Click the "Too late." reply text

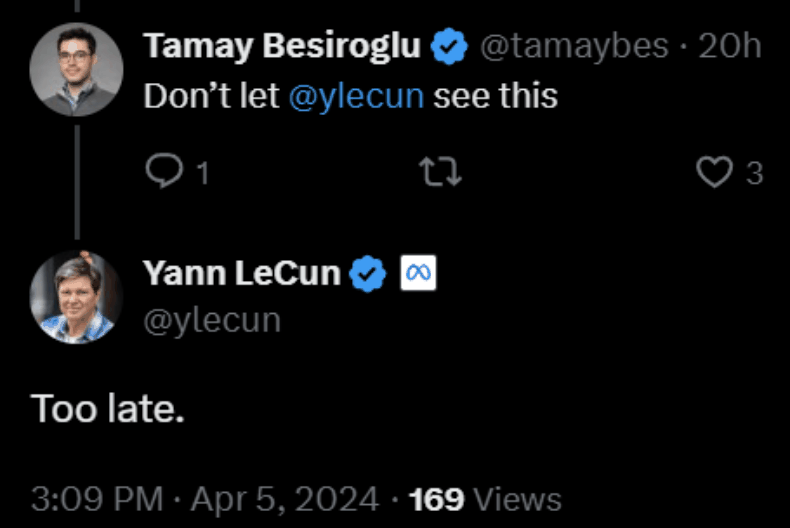(108, 408)
